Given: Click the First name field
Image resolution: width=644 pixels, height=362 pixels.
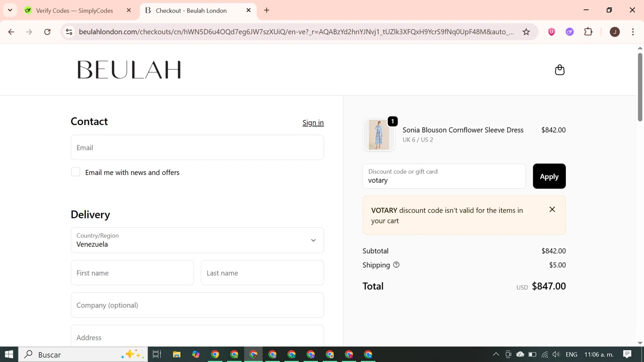Looking at the screenshot, I should [132, 273].
